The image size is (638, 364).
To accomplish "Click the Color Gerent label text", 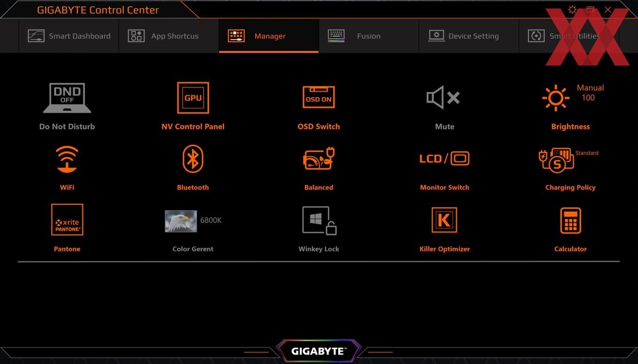I will [193, 249].
